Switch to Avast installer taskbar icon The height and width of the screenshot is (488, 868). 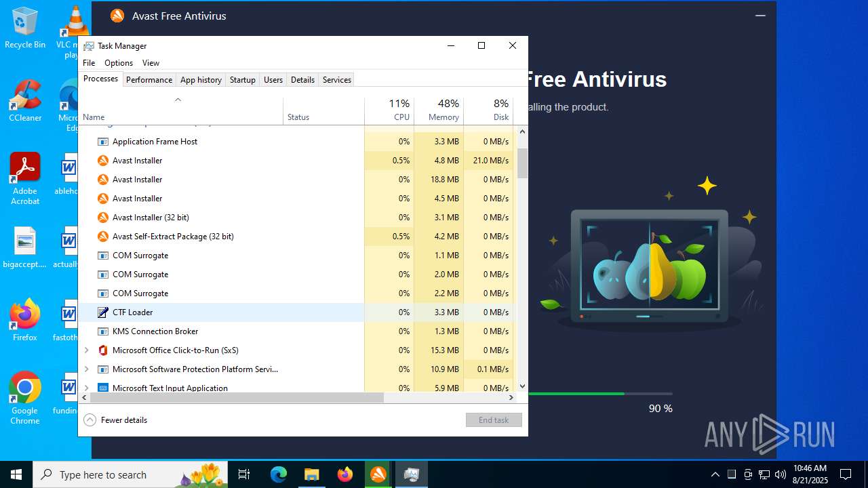coord(378,474)
